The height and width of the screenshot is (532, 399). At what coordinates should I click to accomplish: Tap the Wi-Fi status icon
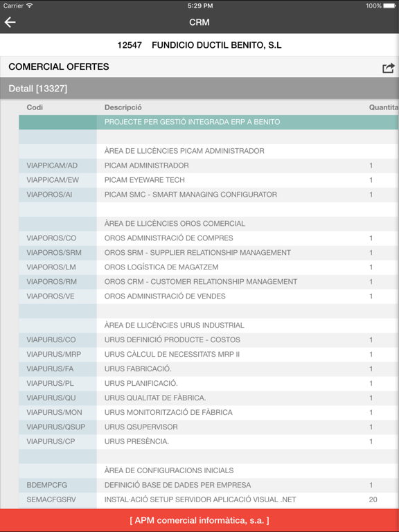[30, 6]
